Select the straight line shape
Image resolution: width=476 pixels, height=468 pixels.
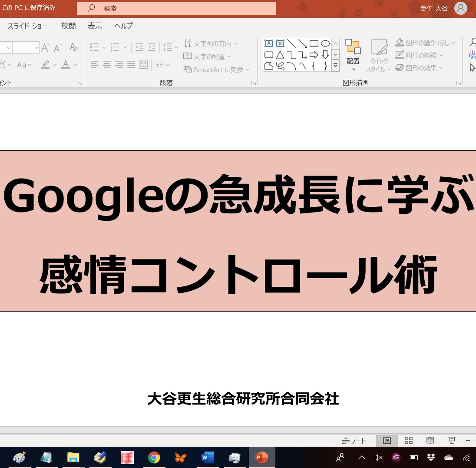(x=291, y=43)
